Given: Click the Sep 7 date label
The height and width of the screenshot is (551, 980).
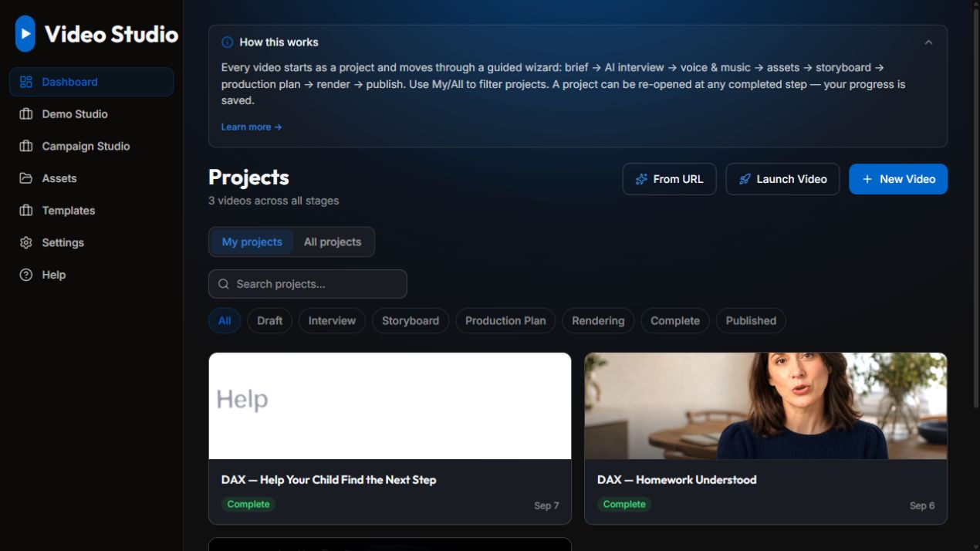Looking at the screenshot, I should pos(546,505).
